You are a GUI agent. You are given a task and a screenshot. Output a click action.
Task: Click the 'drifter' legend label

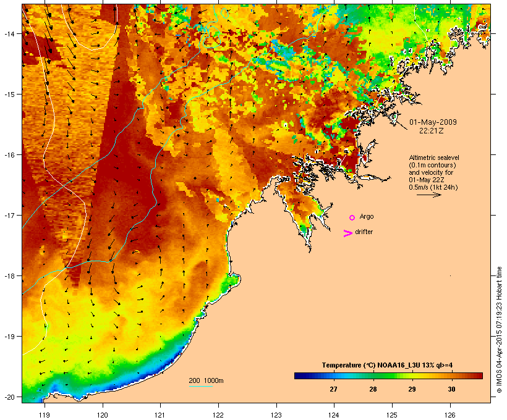tap(364, 232)
